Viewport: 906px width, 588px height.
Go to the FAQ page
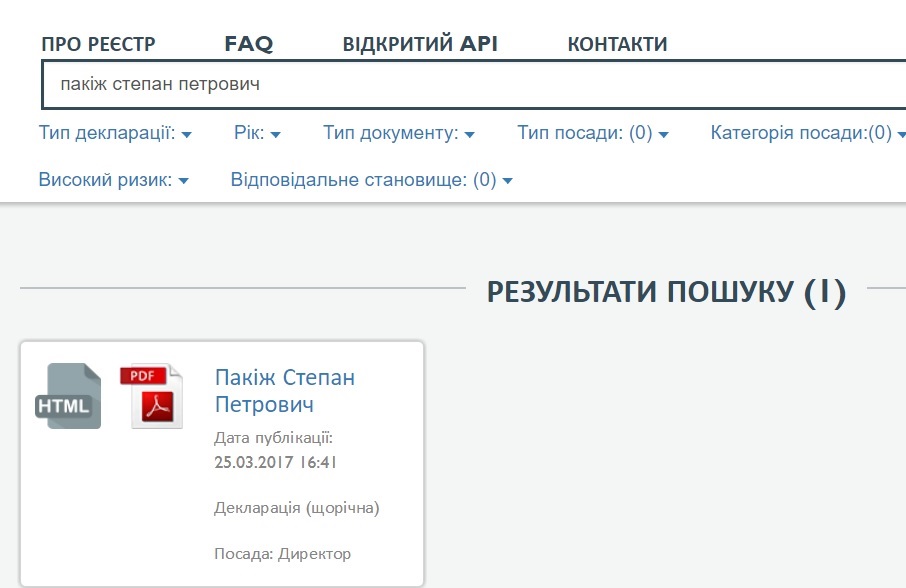pos(249,44)
